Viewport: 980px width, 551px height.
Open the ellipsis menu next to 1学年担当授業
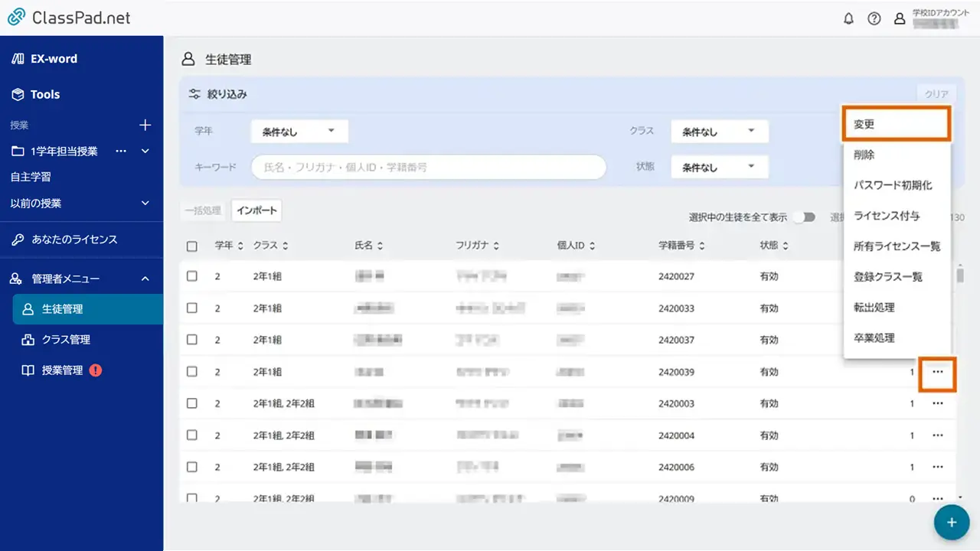click(x=120, y=151)
